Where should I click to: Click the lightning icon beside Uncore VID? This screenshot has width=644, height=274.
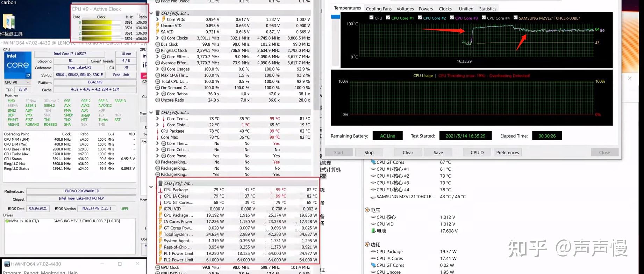coord(158,25)
